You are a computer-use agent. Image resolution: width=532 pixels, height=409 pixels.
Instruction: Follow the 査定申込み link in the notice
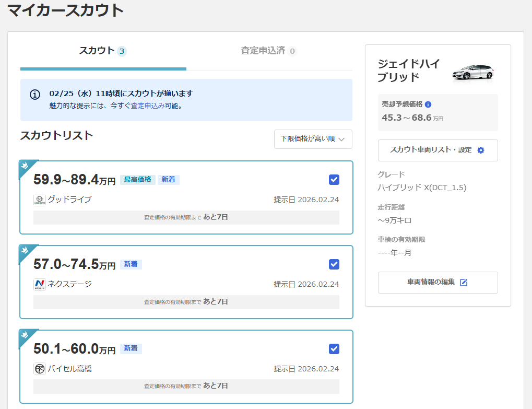147,106
